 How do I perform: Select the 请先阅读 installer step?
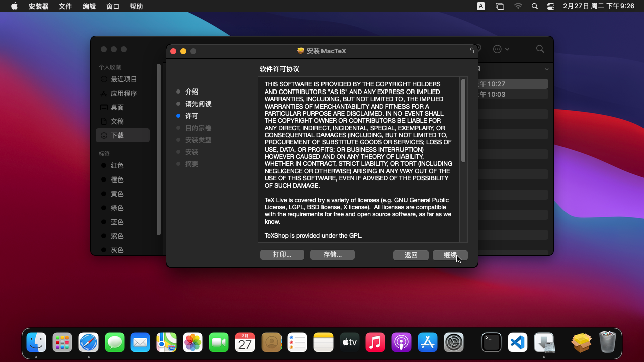[198, 104]
